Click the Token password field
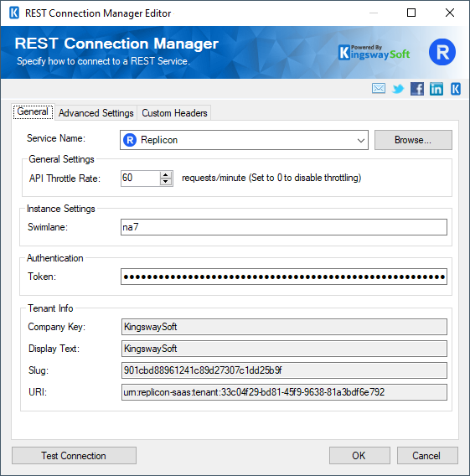 point(284,277)
